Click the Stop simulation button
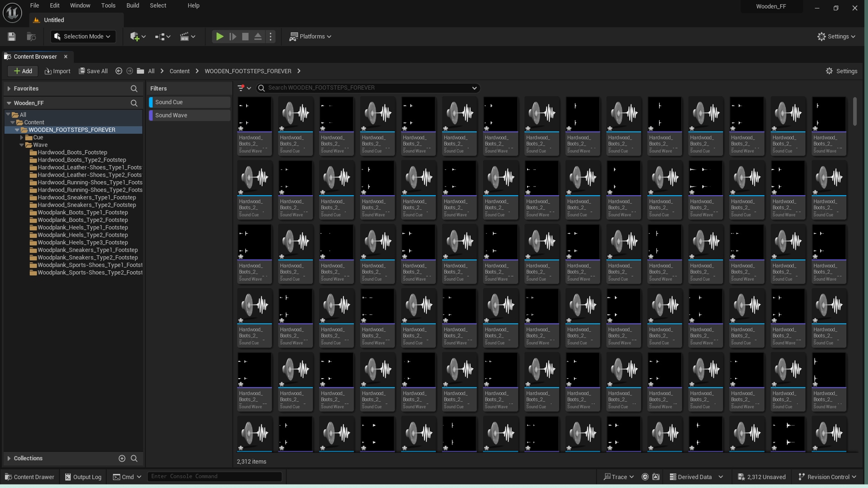868x488 pixels. (x=245, y=37)
